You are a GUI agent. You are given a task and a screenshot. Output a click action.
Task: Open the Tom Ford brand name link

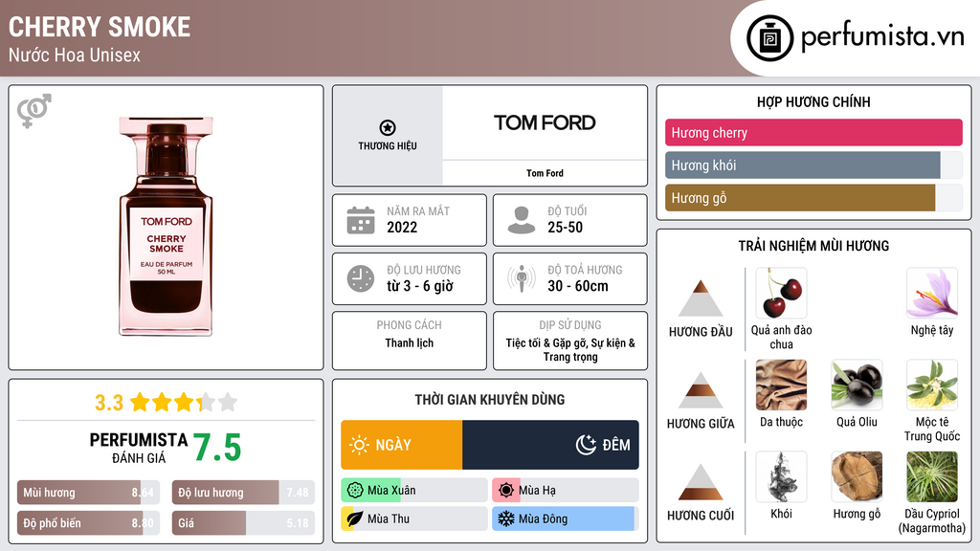pos(545,173)
